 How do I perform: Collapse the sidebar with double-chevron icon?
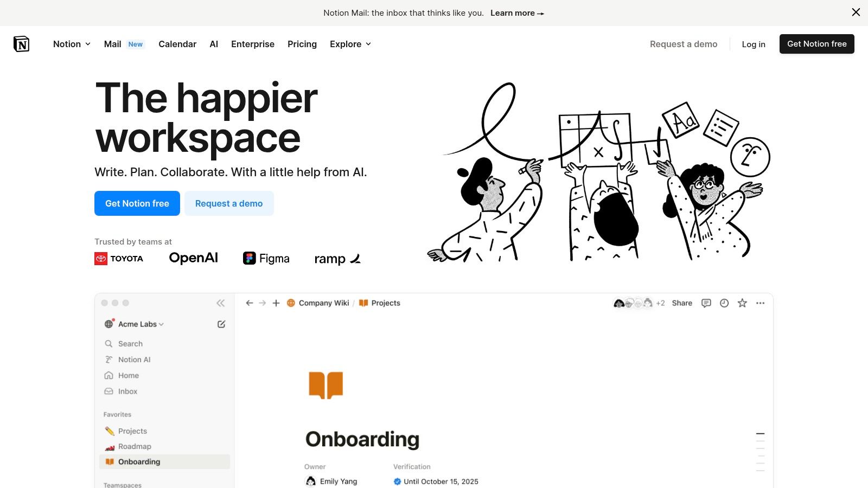pos(220,303)
